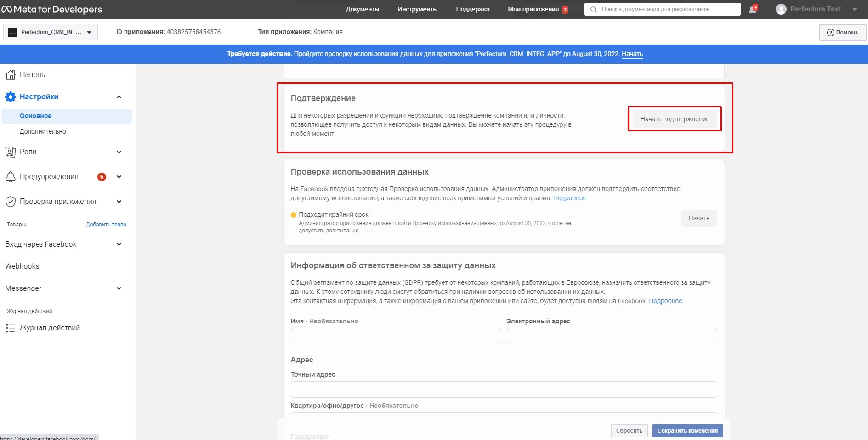Click the Сохранить изменения button
Image resolution: width=868 pixels, height=440 pixels.
pos(687,431)
